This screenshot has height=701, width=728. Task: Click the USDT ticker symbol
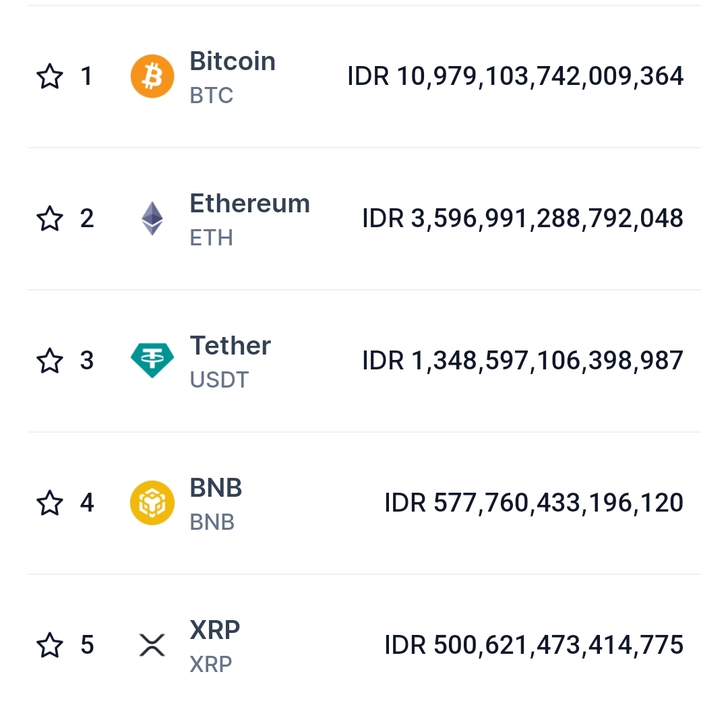pyautogui.click(x=219, y=380)
